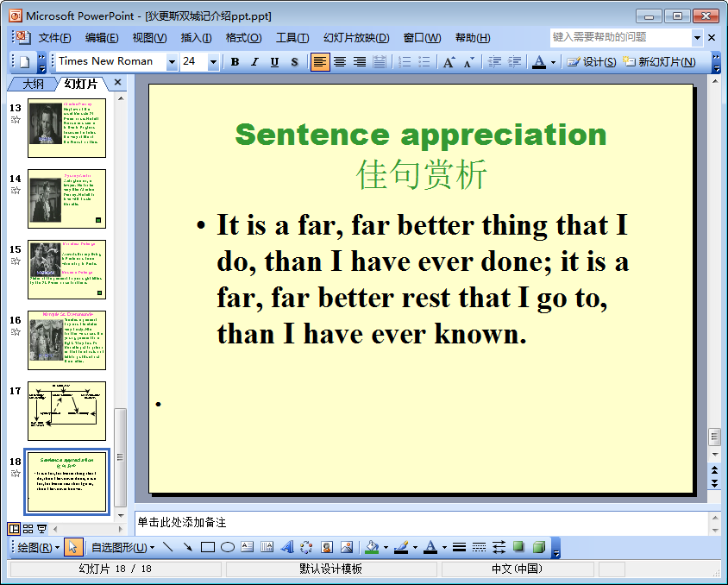Click the help question input box
This screenshot has width=728, height=585.
coord(621,38)
